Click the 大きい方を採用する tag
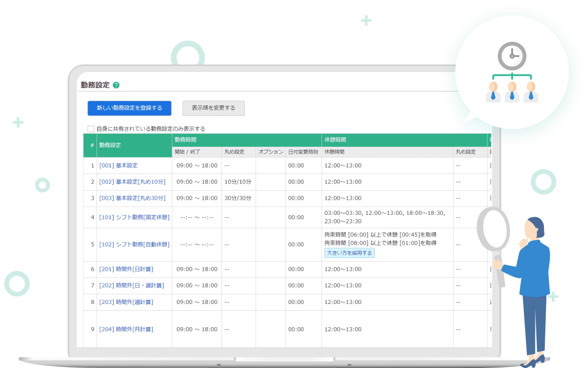 [349, 253]
